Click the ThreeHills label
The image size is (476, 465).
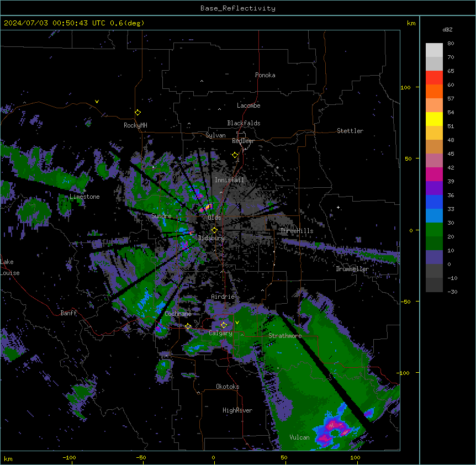click(x=297, y=231)
